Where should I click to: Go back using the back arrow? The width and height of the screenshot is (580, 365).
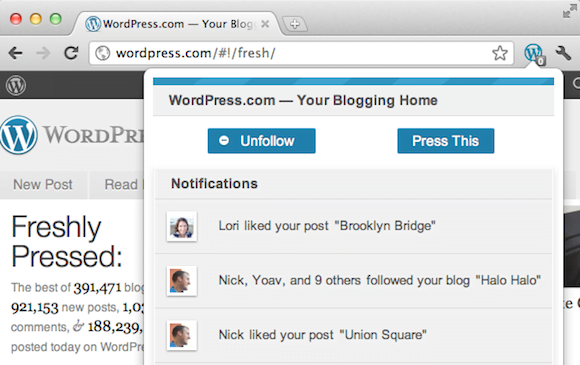(x=16, y=53)
